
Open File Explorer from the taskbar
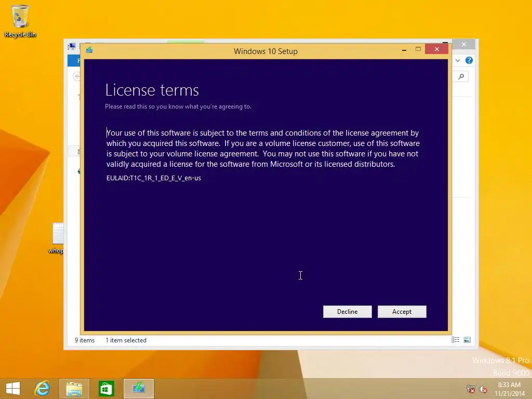pyautogui.click(x=74, y=389)
